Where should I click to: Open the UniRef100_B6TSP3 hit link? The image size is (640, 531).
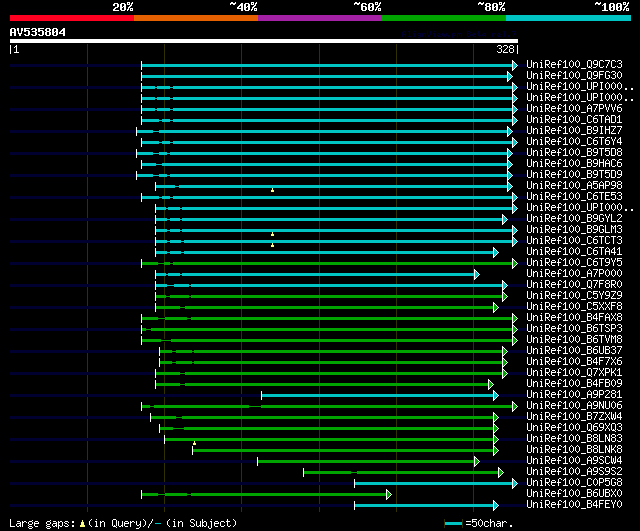point(574,329)
